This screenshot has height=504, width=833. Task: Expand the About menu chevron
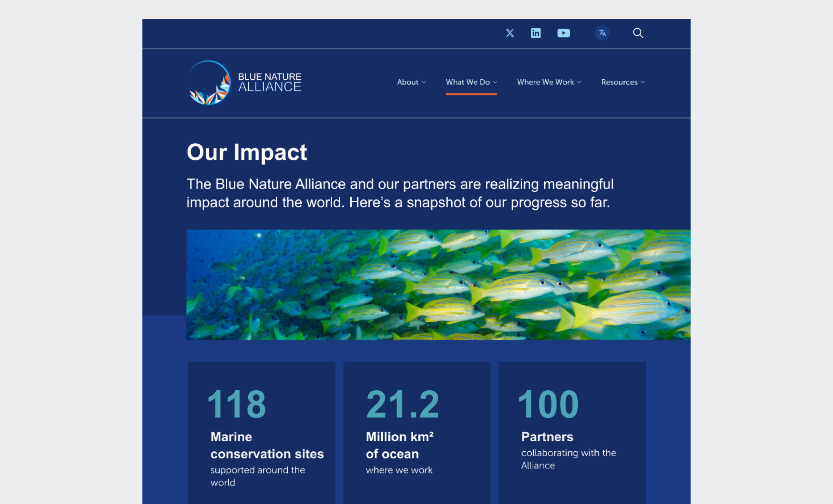(x=424, y=82)
